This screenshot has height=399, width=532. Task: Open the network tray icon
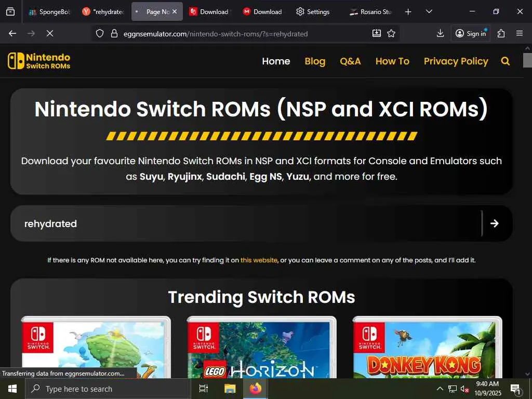click(453, 389)
